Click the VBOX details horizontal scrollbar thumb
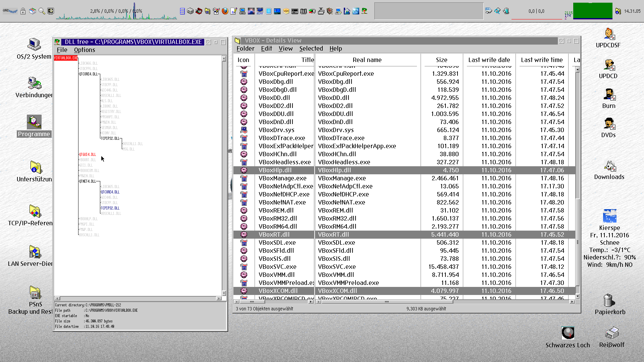644x362 pixels. click(x=387, y=302)
